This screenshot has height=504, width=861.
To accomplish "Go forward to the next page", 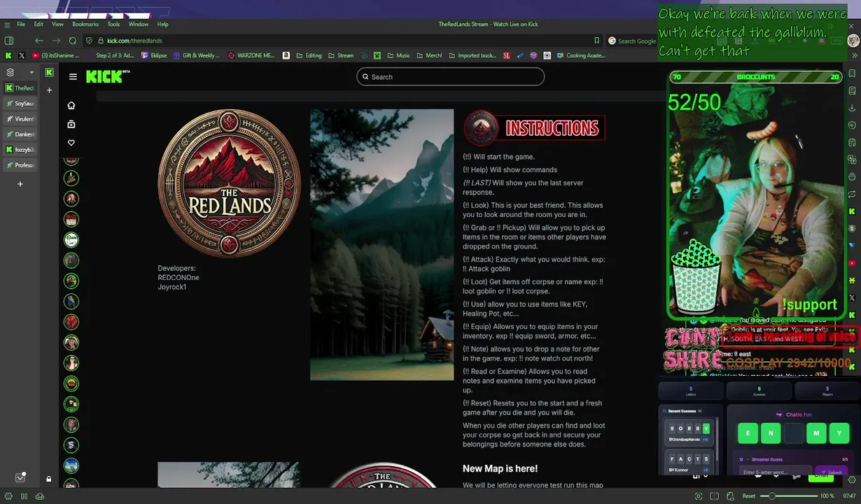I will coord(56,41).
